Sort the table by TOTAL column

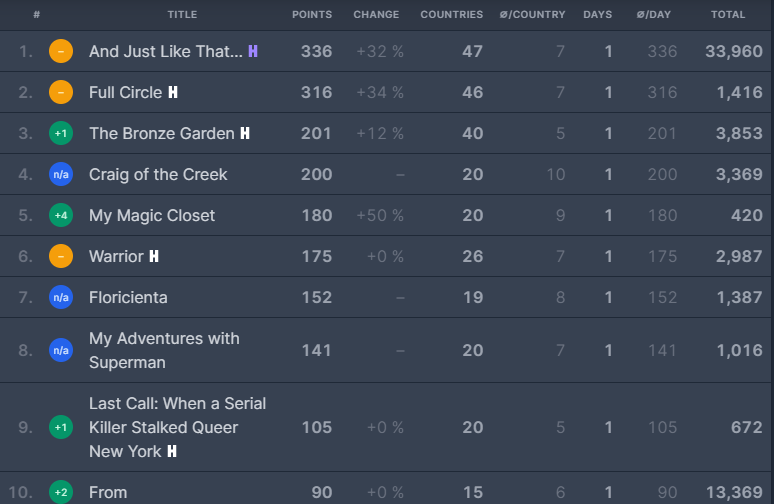coord(728,14)
